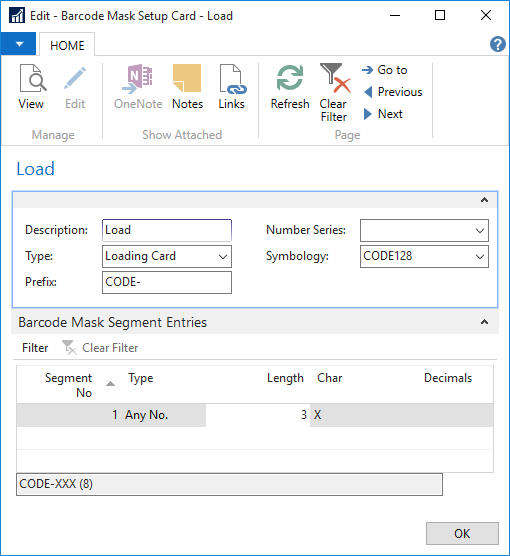Image resolution: width=510 pixels, height=556 pixels.
Task: Click the Go to arrow
Action: coord(367,70)
